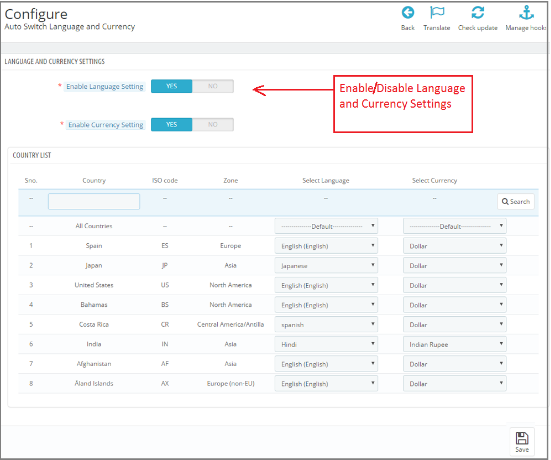Open Japan's Select Language dropdown
The image size is (551, 460).
tap(326, 266)
